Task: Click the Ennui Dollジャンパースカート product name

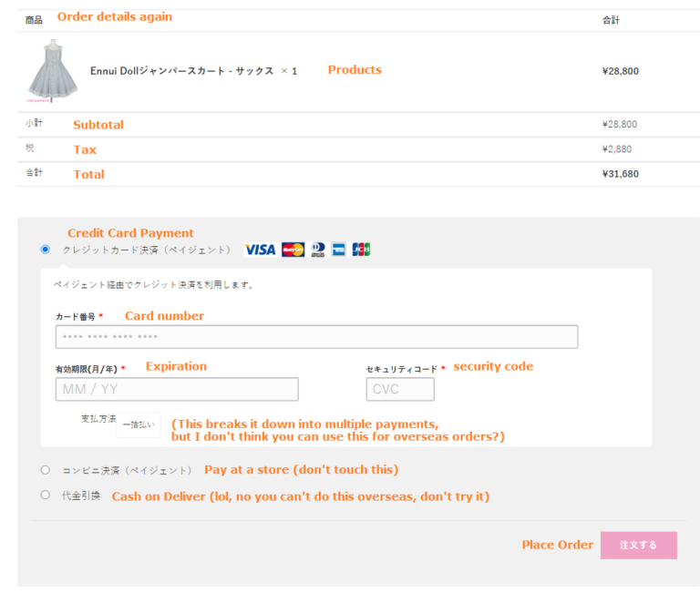Action: coord(181,70)
